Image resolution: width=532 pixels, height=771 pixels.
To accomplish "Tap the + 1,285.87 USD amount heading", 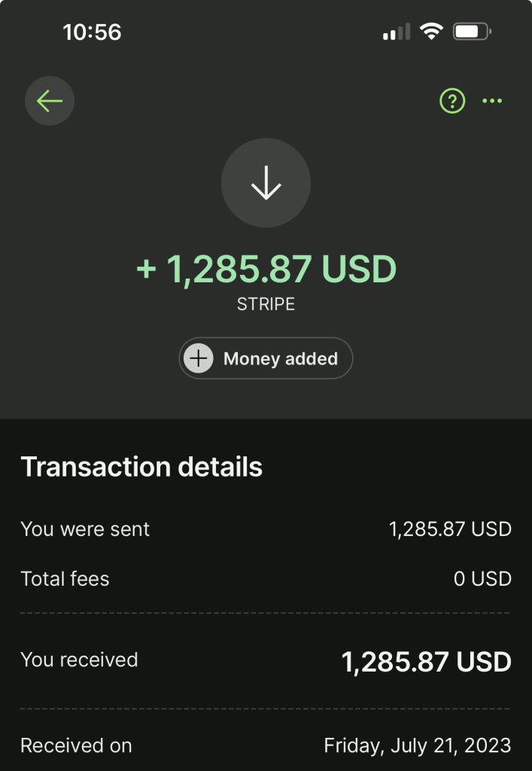I will pyautogui.click(x=266, y=269).
